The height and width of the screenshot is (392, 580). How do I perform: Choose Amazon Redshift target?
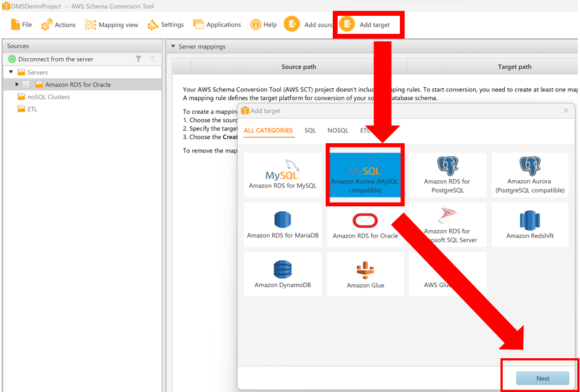tap(530, 224)
